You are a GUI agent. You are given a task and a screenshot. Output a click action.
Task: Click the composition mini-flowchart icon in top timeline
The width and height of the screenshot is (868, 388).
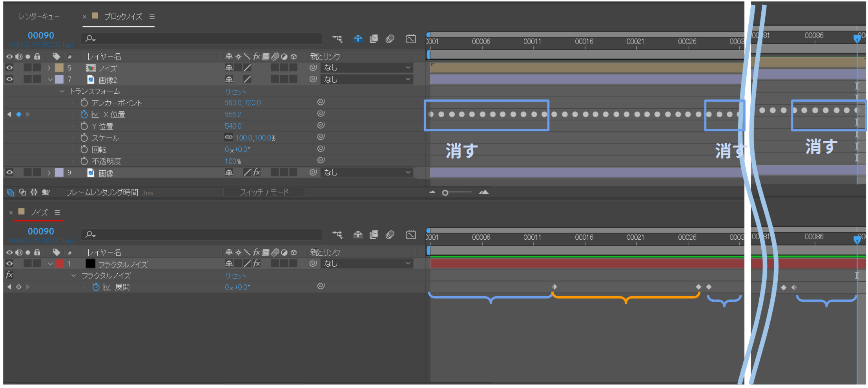pyautogui.click(x=337, y=38)
